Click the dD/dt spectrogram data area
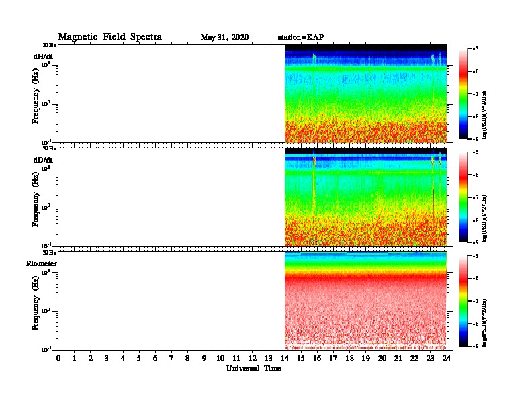 [365, 197]
